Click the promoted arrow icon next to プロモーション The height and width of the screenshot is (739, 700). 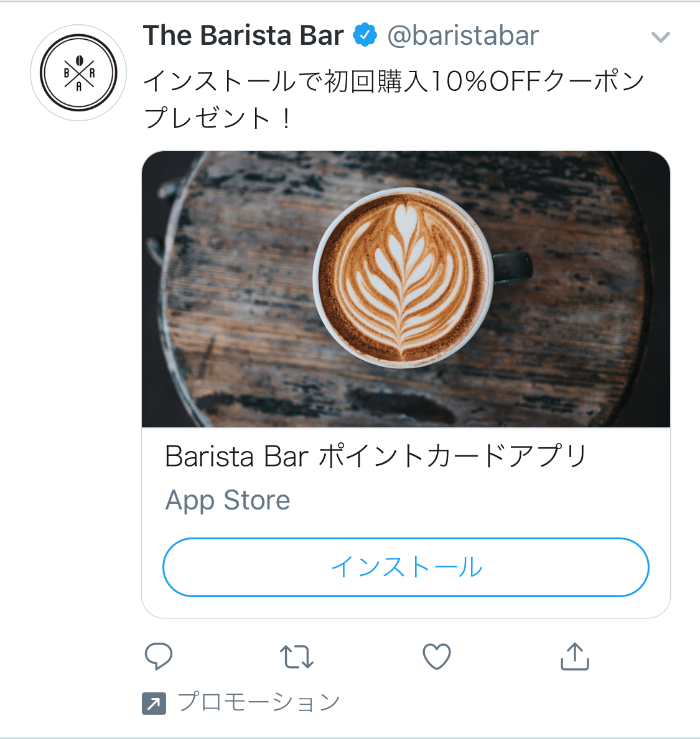(x=154, y=704)
